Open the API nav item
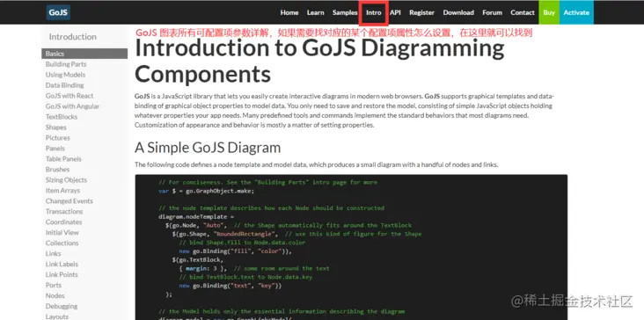Image resolution: width=644 pixels, height=320 pixels. [x=395, y=12]
